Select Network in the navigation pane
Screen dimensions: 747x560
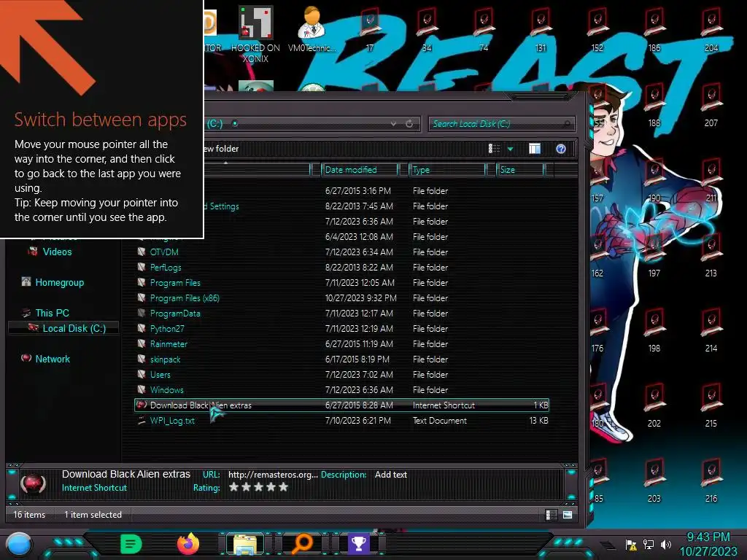53,359
